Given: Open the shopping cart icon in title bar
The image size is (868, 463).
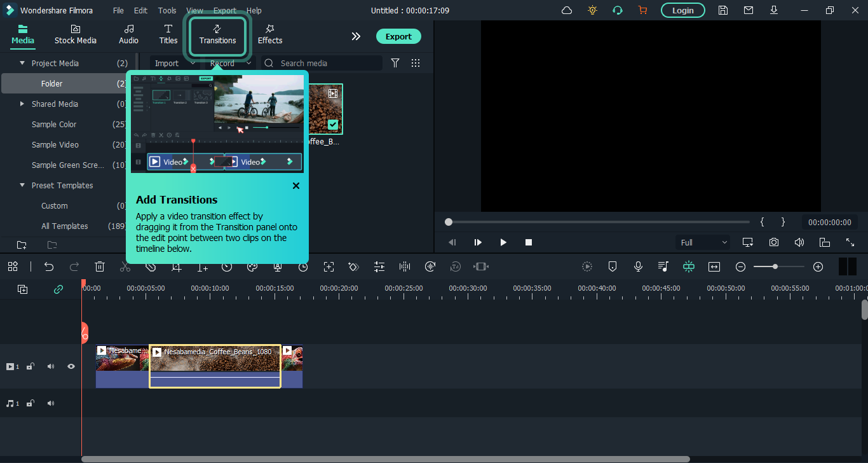Looking at the screenshot, I should (642, 10).
